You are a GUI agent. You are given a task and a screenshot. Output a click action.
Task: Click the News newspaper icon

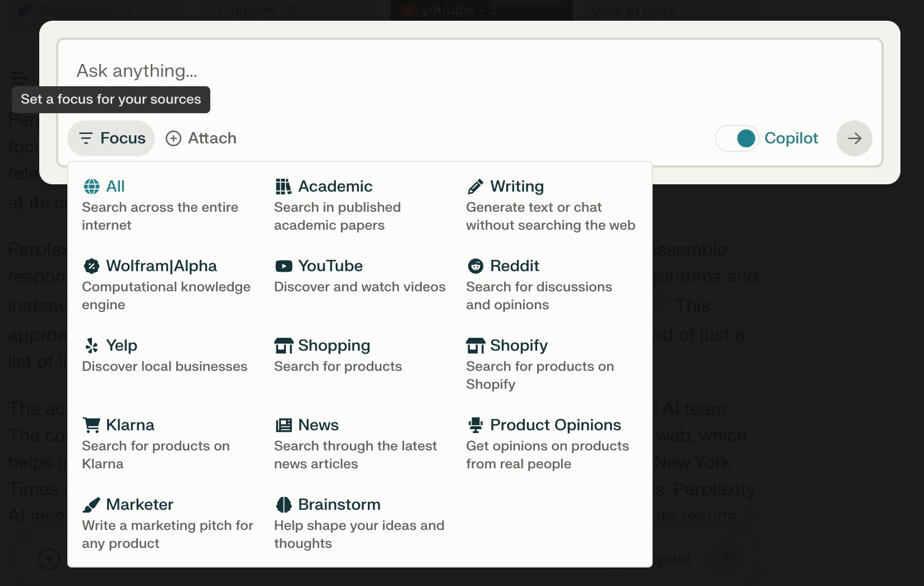tap(284, 425)
